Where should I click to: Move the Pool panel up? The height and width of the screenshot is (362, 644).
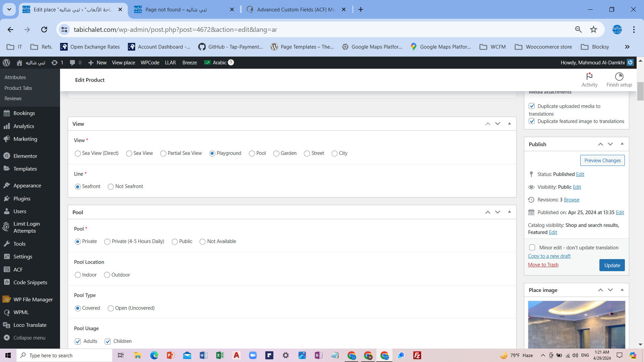click(x=488, y=212)
